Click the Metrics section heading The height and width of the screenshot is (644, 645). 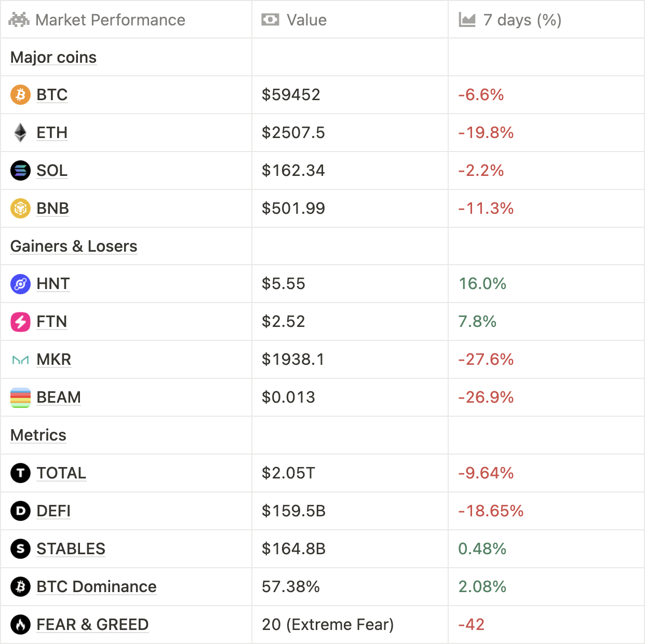[38, 435]
